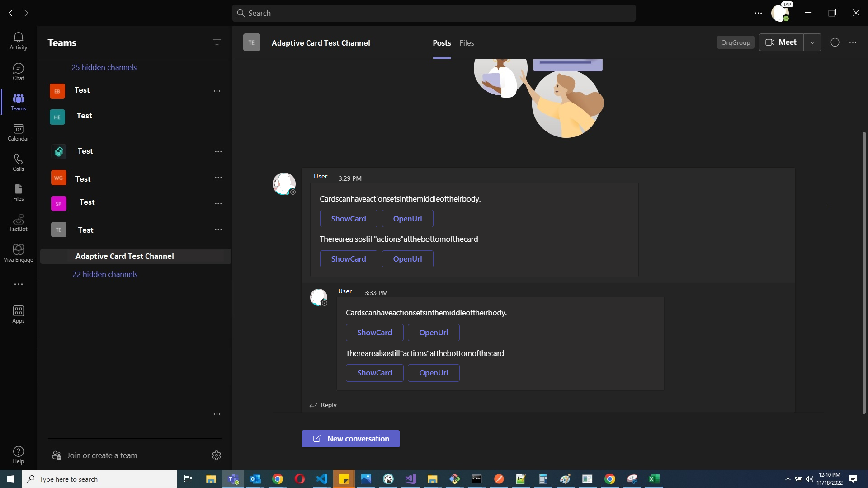The height and width of the screenshot is (488, 868).
Task: Open the FactBot app icon
Action: pyautogui.click(x=18, y=222)
